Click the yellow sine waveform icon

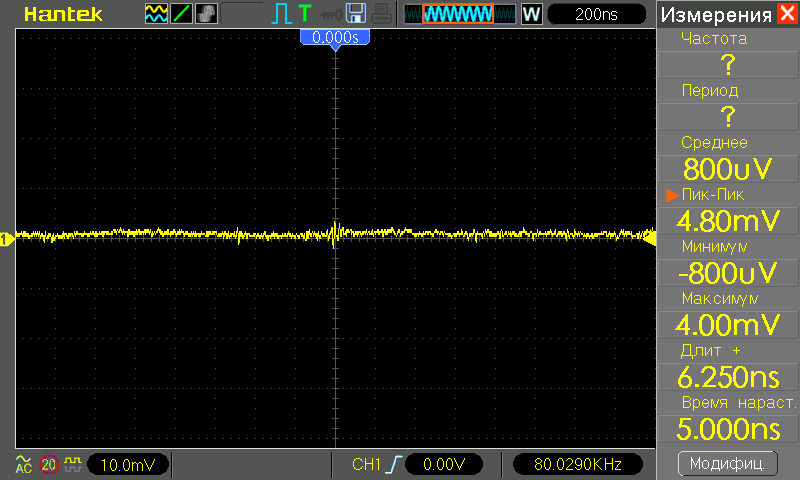157,14
